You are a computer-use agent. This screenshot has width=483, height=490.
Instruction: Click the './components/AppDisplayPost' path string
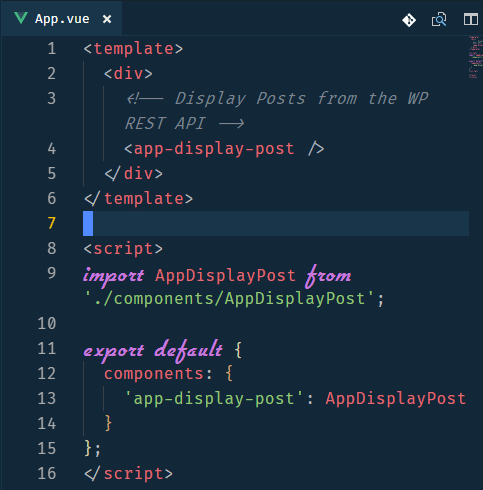229,299
